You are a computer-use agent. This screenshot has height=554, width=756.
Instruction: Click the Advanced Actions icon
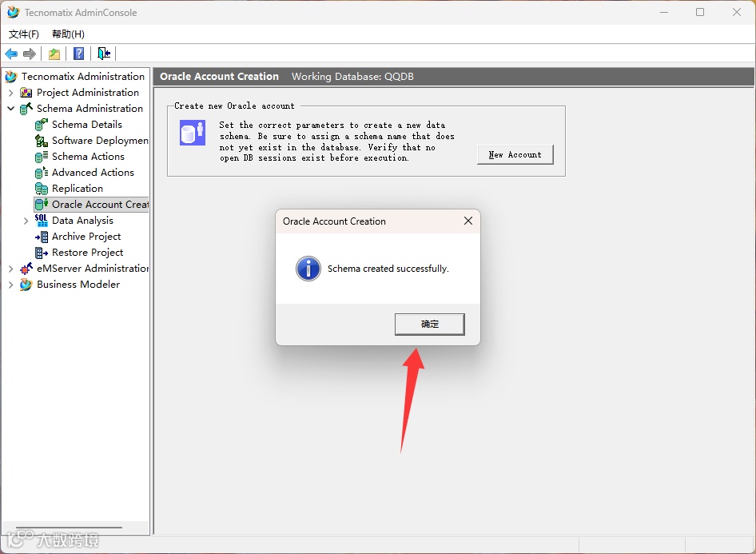click(x=42, y=173)
